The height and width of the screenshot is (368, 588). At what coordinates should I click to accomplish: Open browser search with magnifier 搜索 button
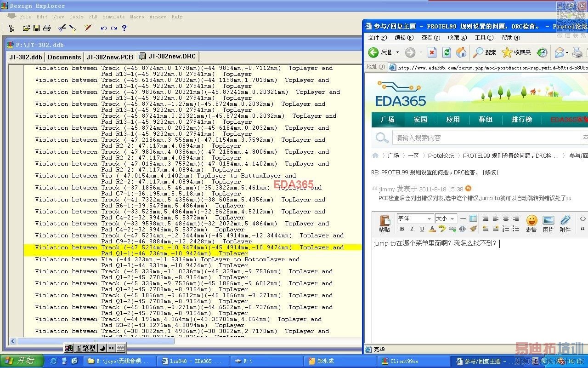[484, 52]
